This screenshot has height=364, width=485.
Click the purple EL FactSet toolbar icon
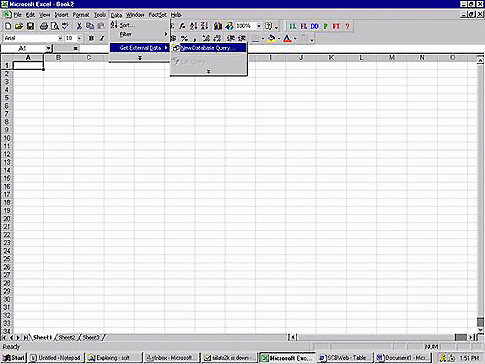click(303, 26)
